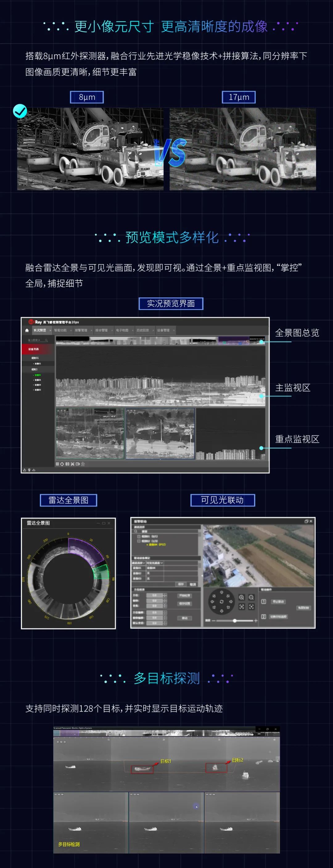Click the green sector on the radar panorama
The height and width of the screenshot is (868, 333).
coord(101,572)
